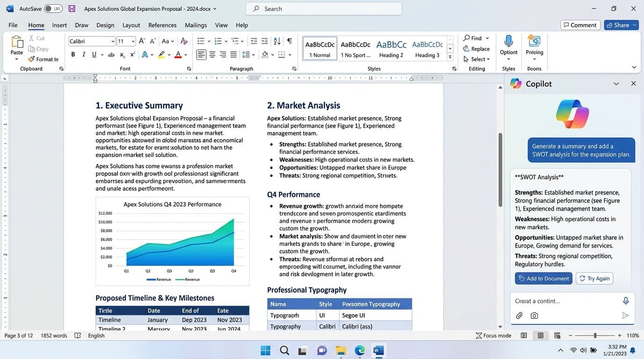Center-align the paragraph text
The image size is (644, 359).
click(212, 55)
